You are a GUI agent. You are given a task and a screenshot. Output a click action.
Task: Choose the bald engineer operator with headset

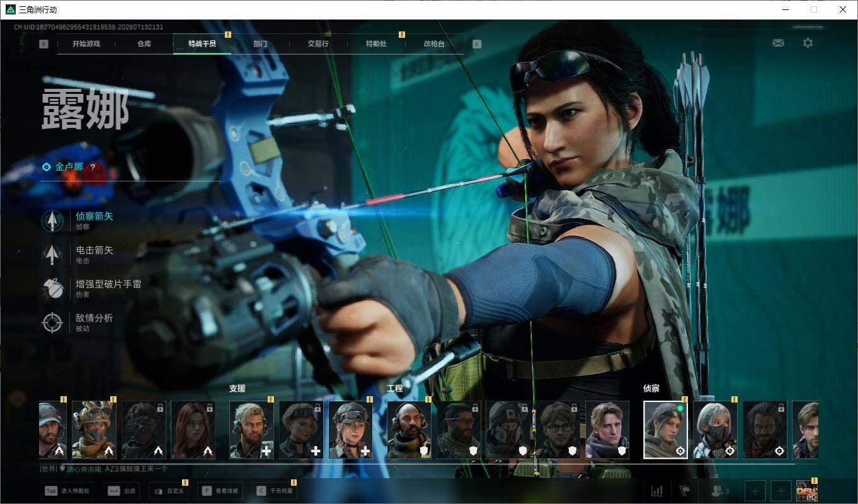tap(409, 430)
